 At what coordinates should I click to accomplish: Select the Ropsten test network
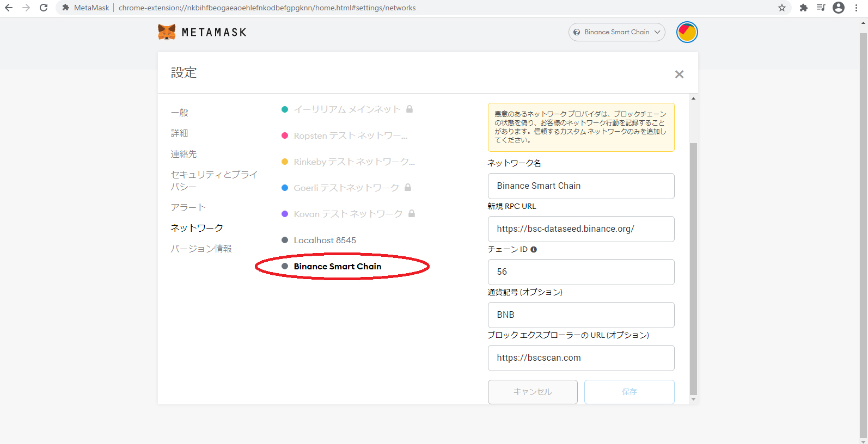(x=345, y=135)
